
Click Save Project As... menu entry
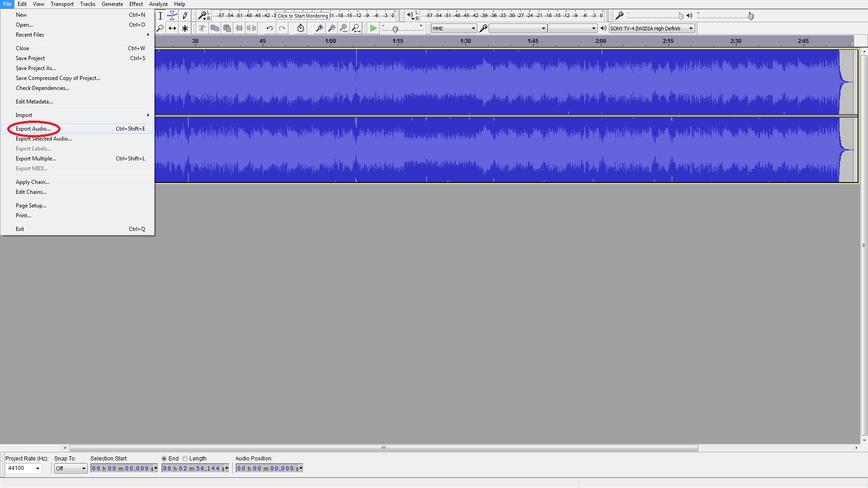(x=36, y=68)
